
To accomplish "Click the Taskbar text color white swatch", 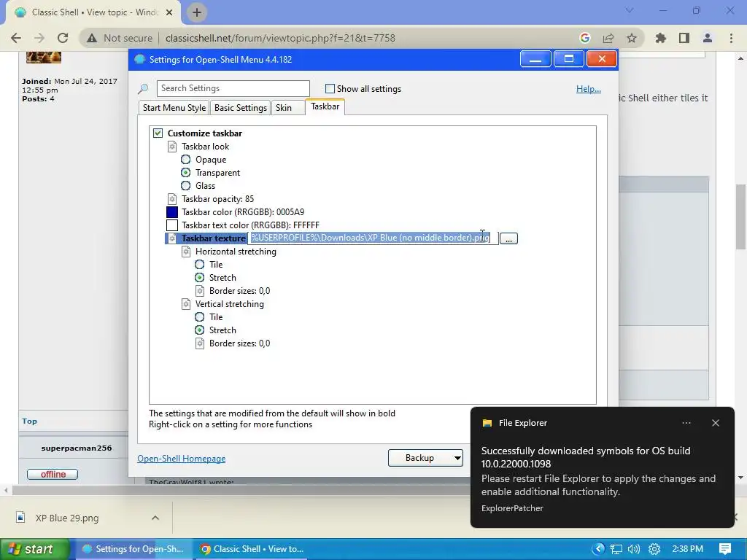I will tap(172, 225).
